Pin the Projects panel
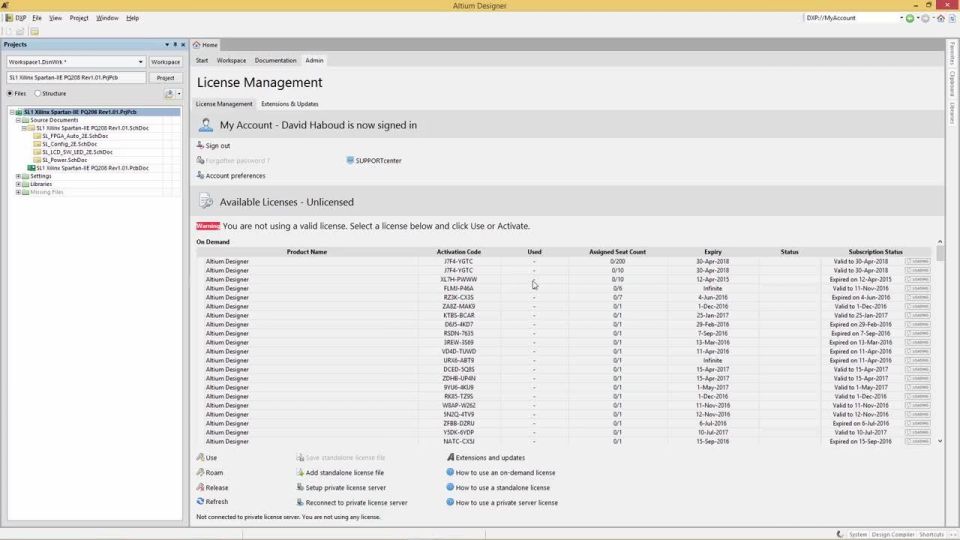Image resolution: width=960 pixels, height=540 pixels. tap(175, 45)
